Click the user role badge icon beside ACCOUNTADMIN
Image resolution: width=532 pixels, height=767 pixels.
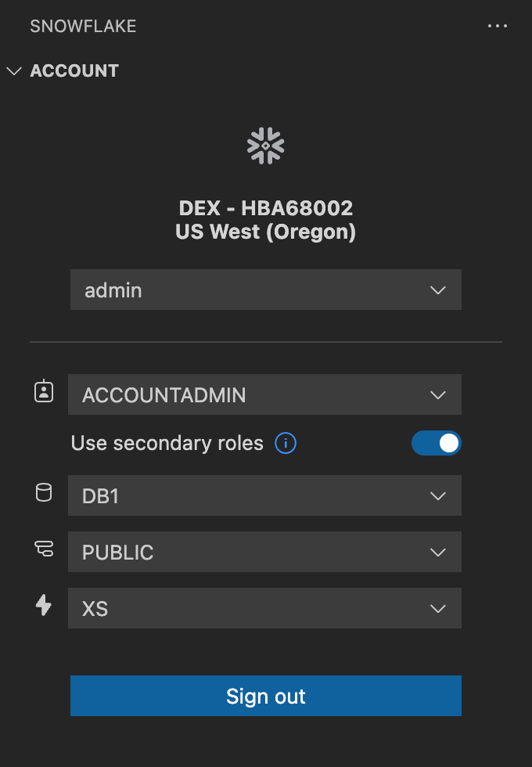pos(43,394)
